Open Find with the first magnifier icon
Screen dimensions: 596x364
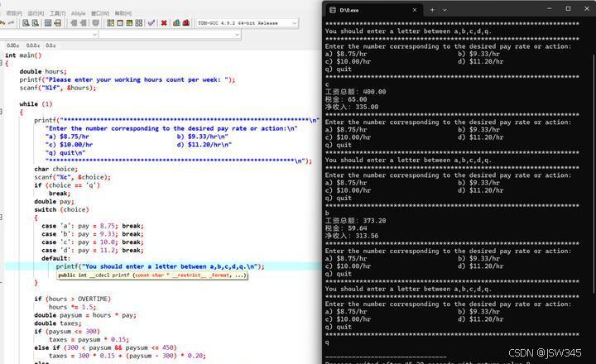point(26,23)
